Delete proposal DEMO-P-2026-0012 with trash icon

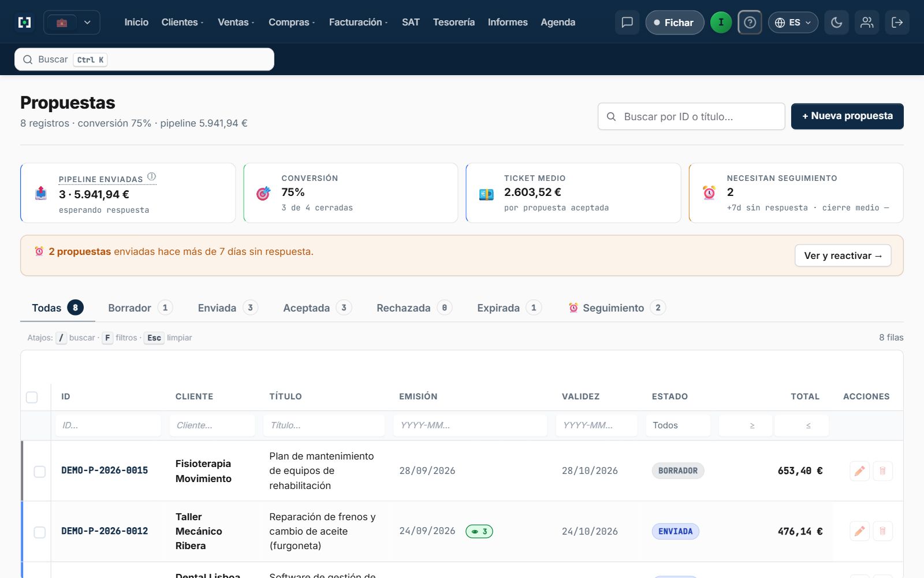point(882,531)
